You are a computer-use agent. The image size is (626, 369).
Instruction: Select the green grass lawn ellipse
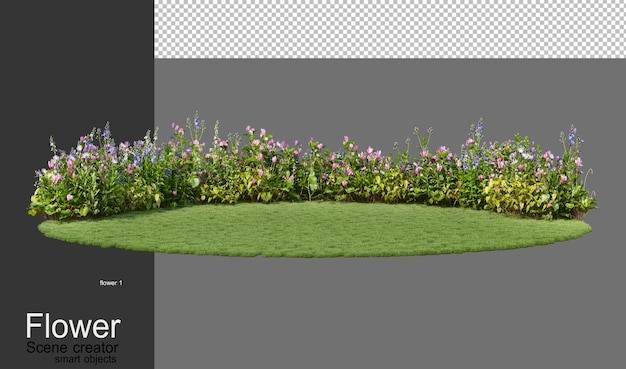[x=315, y=229]
